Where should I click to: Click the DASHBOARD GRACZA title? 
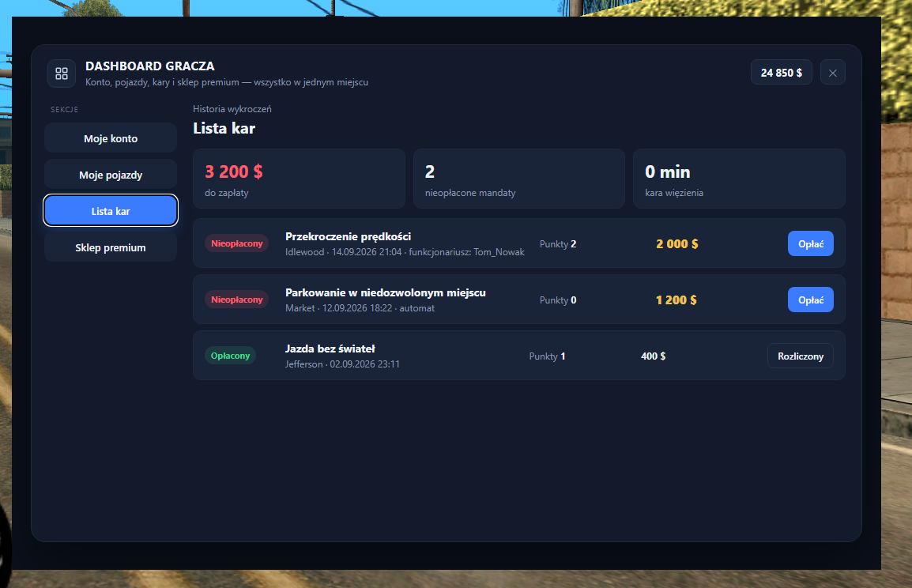150,66
